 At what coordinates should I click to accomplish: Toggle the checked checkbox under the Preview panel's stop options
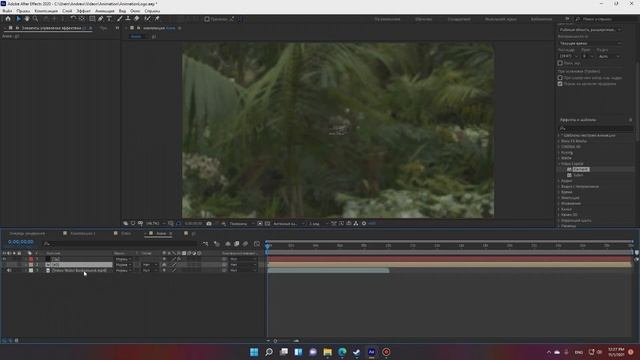tap(560, 84)
